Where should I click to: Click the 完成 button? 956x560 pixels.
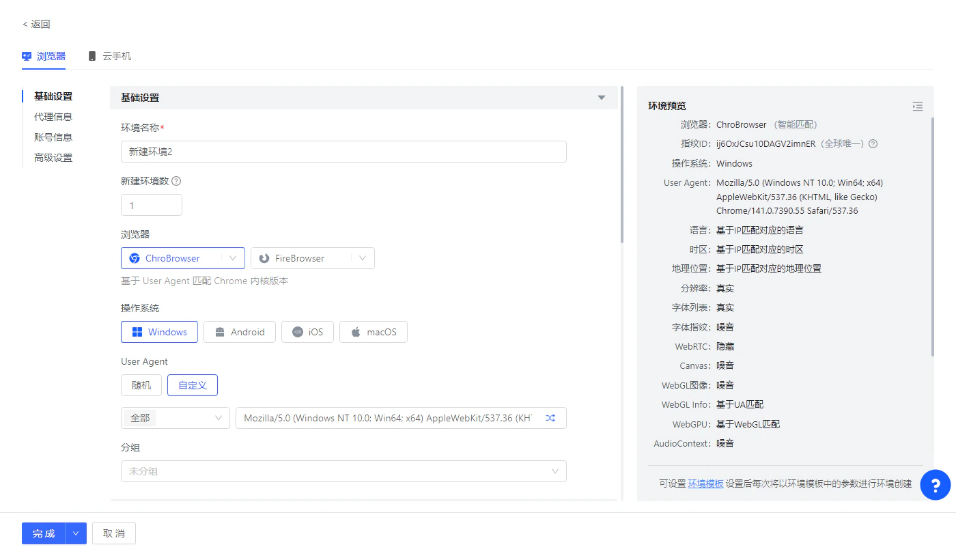(44, 533)
